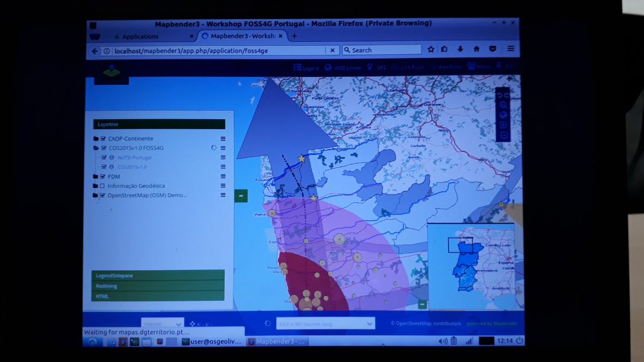Open layer menu for COS2015v1.0 FOSS4G

(x=223, y=148)
